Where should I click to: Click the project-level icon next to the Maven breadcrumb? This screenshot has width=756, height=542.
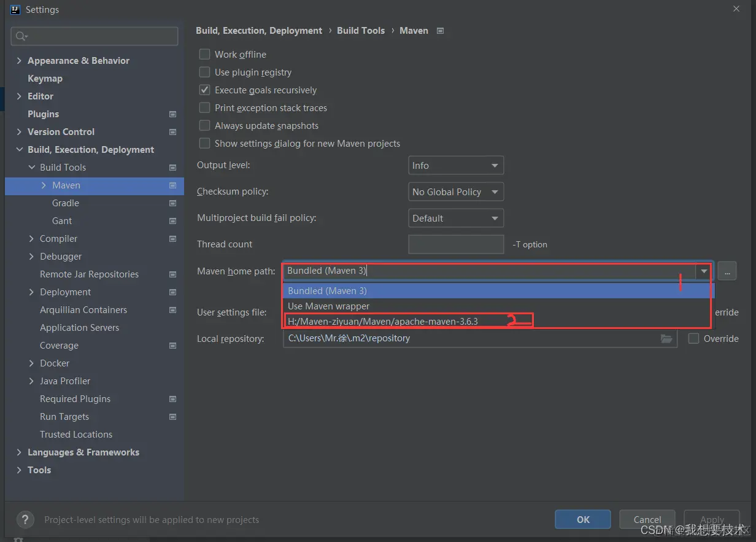click(x=440, y=31)
